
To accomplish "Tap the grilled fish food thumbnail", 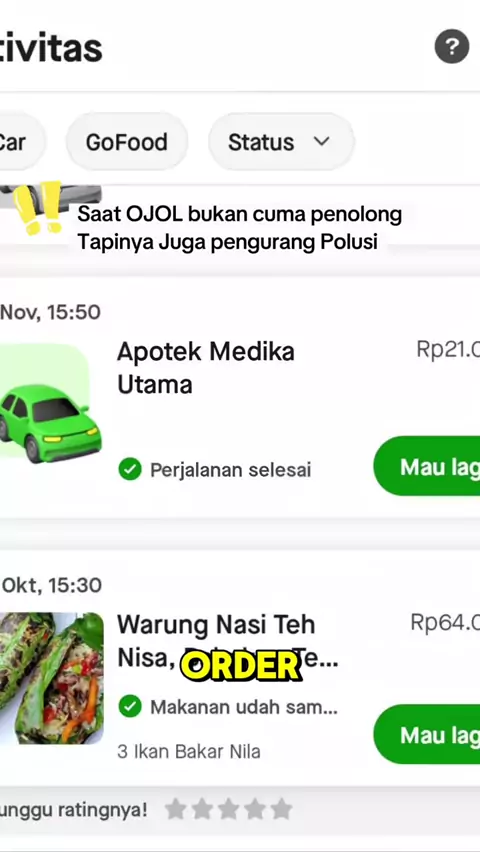I will (52, 678).
